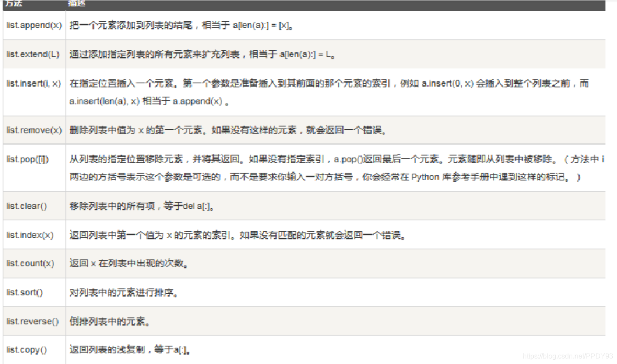Screen dimensions: 617x364
Task: Click the list.sort() method cell
Action: 34,292
